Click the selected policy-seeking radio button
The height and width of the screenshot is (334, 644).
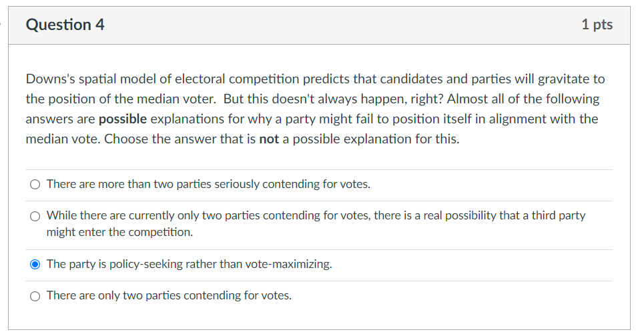[35, 265]
